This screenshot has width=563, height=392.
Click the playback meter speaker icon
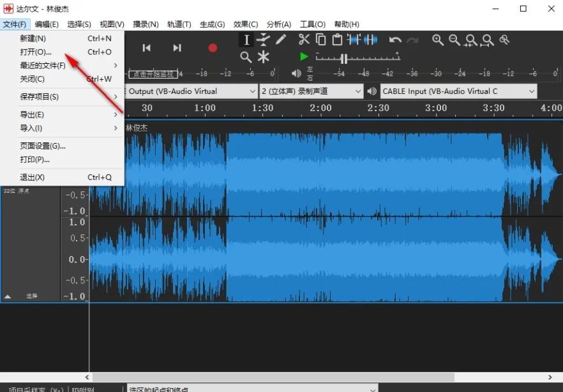click(x=296, y=73)
